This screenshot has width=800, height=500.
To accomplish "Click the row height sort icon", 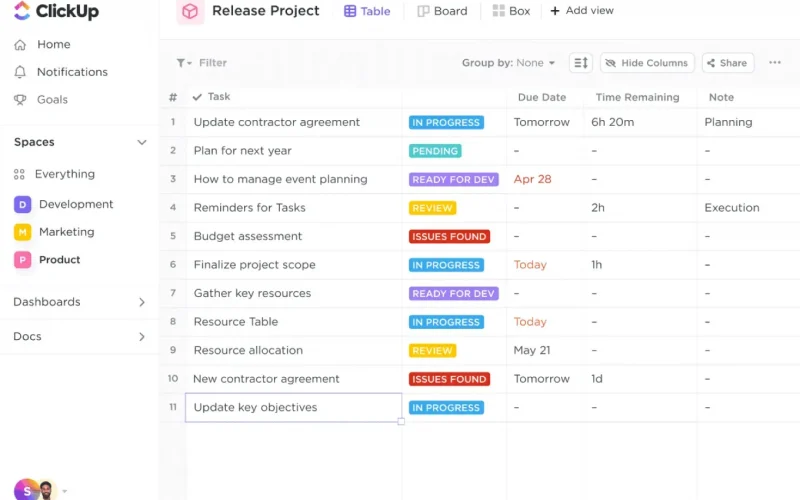I will coord(581,63).
